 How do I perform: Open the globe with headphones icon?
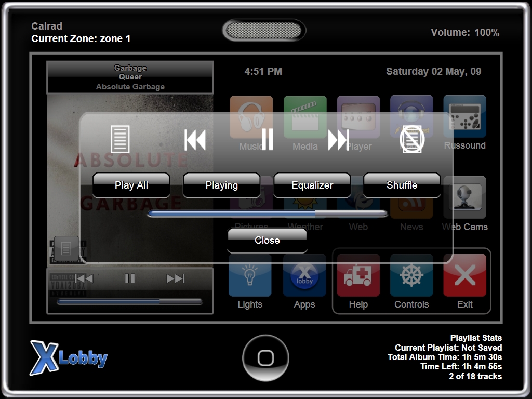[411, 117]
